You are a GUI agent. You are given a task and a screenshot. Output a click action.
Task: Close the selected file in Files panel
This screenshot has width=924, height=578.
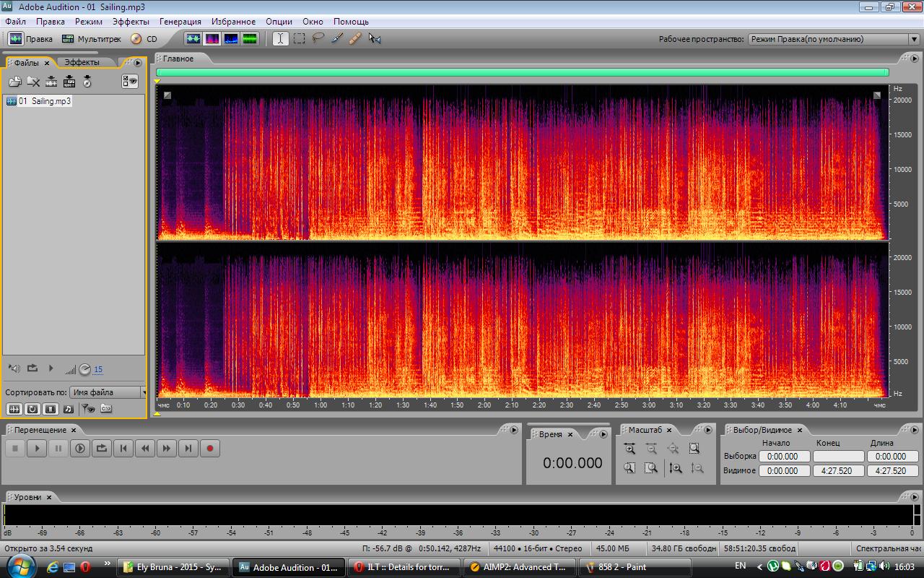[33, 82]
